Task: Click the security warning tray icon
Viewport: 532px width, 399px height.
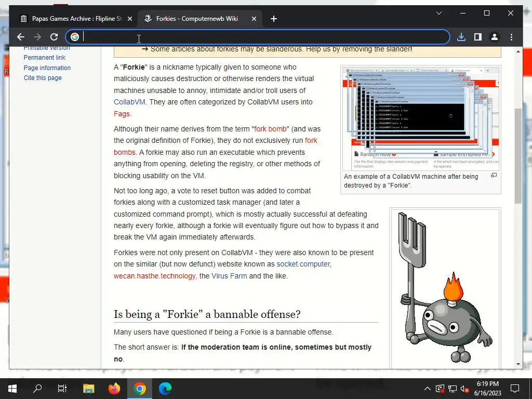Action: (x=440, y=389)
